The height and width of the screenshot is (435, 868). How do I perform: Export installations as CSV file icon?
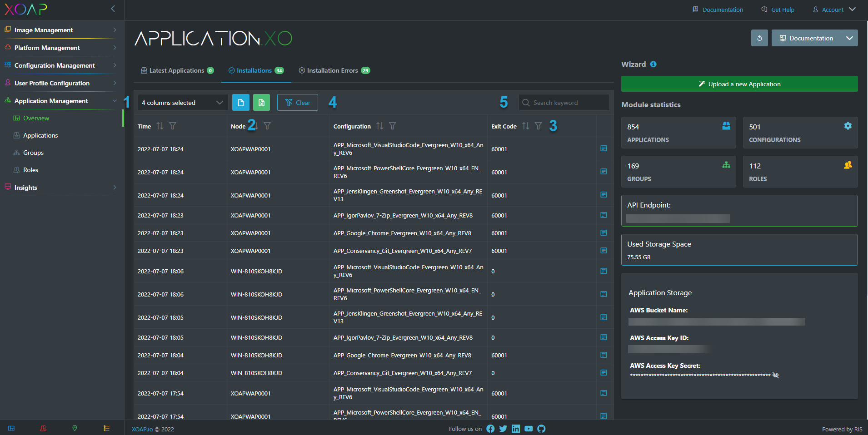241,103
